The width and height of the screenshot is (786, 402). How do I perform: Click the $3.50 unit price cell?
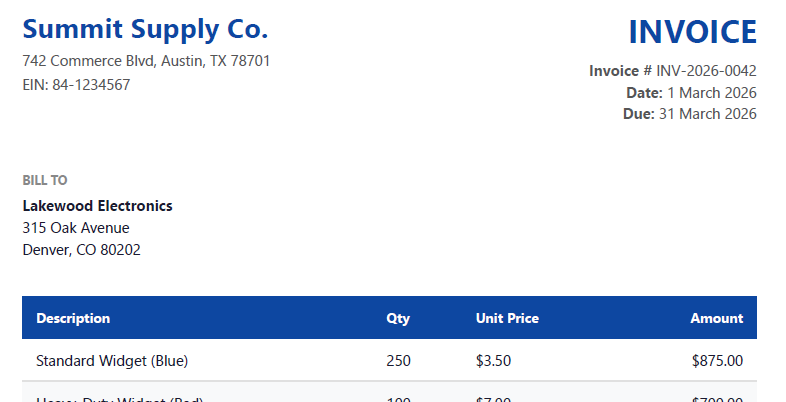[495, 360]
